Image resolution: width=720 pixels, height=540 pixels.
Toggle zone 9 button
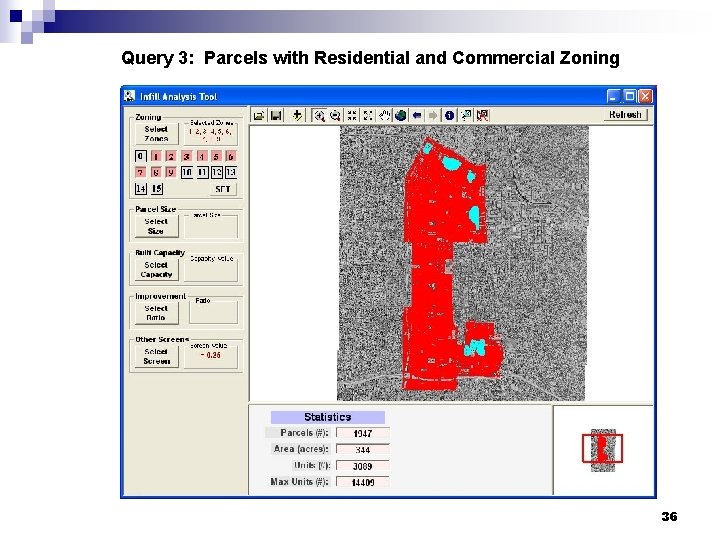point(171,172)
